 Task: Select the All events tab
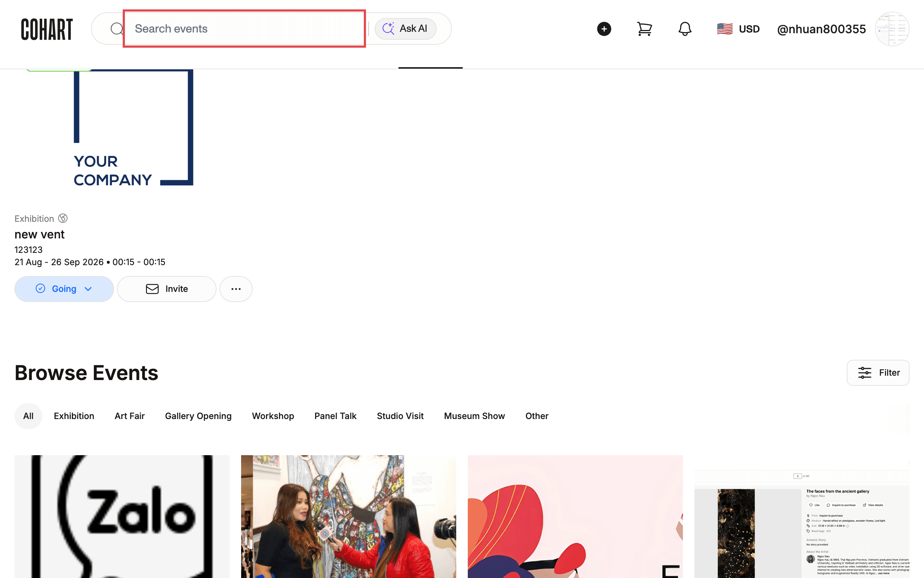click(28, 416)
